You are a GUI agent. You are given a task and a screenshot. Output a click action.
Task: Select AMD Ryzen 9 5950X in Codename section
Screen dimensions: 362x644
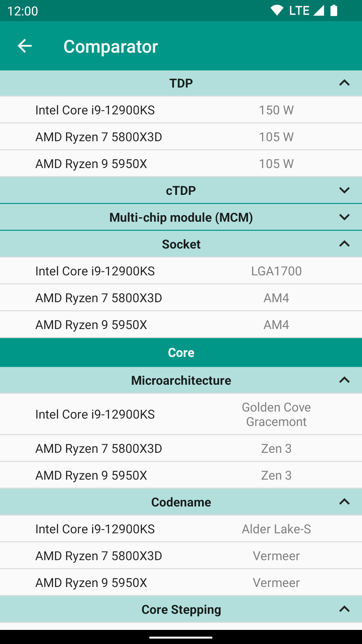coord(91,583)
